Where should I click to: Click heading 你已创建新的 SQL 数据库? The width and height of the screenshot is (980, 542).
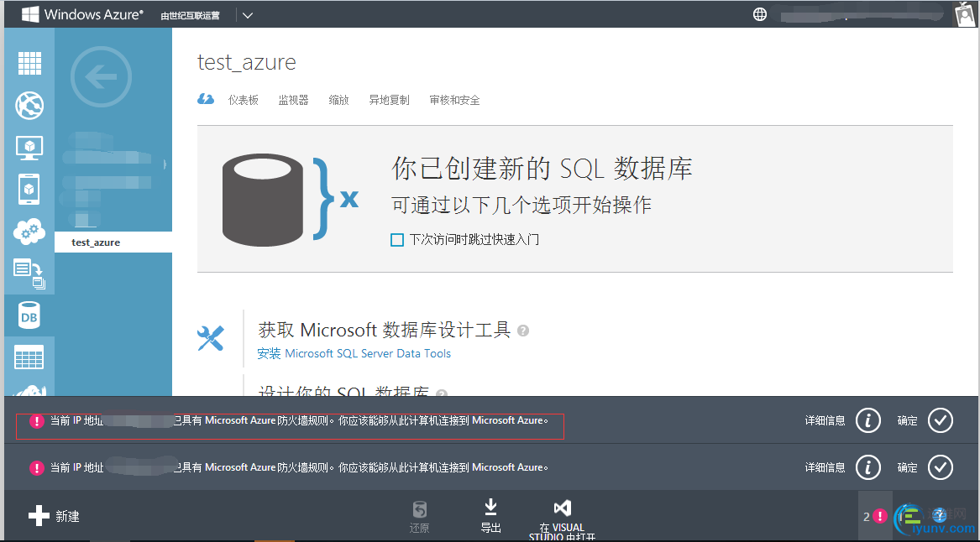[x=542, y=169]
